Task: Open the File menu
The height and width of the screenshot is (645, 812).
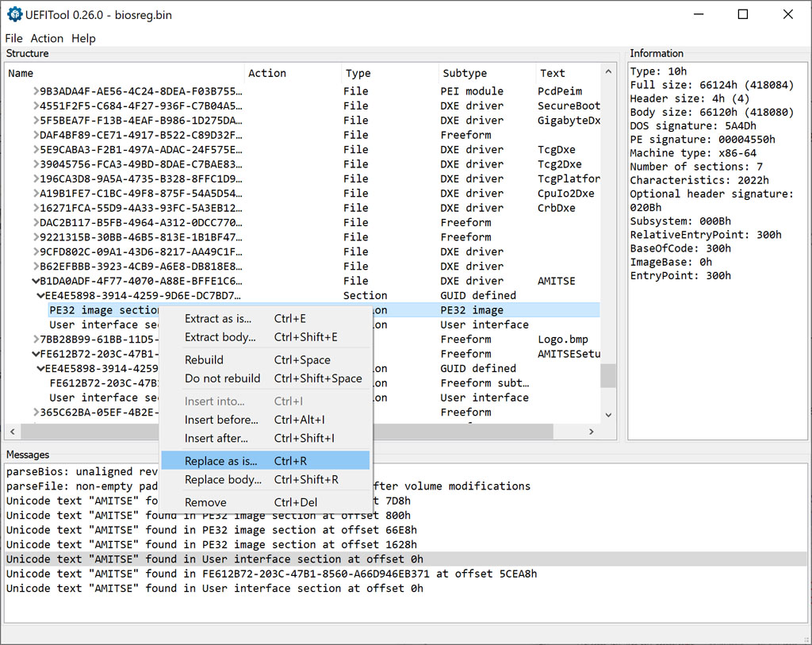Action: (13, 38)
